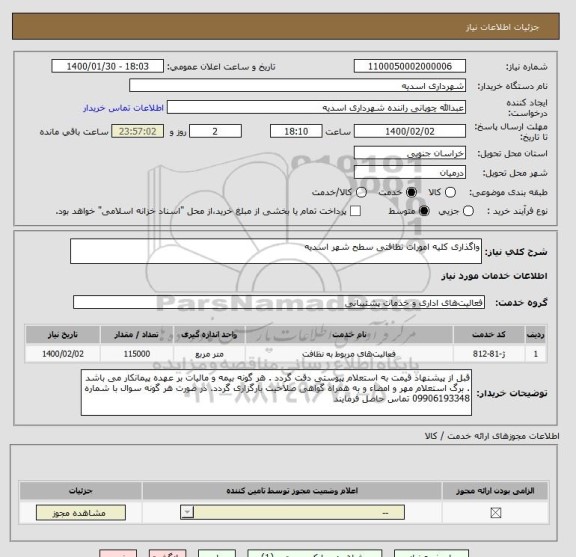576x557 pixels.
Task: Click the need number field 1100050002000006
Action: 410,66
